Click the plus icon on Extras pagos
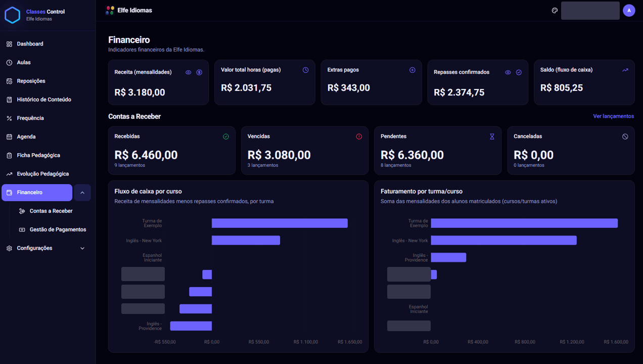 tap(412, 70)
